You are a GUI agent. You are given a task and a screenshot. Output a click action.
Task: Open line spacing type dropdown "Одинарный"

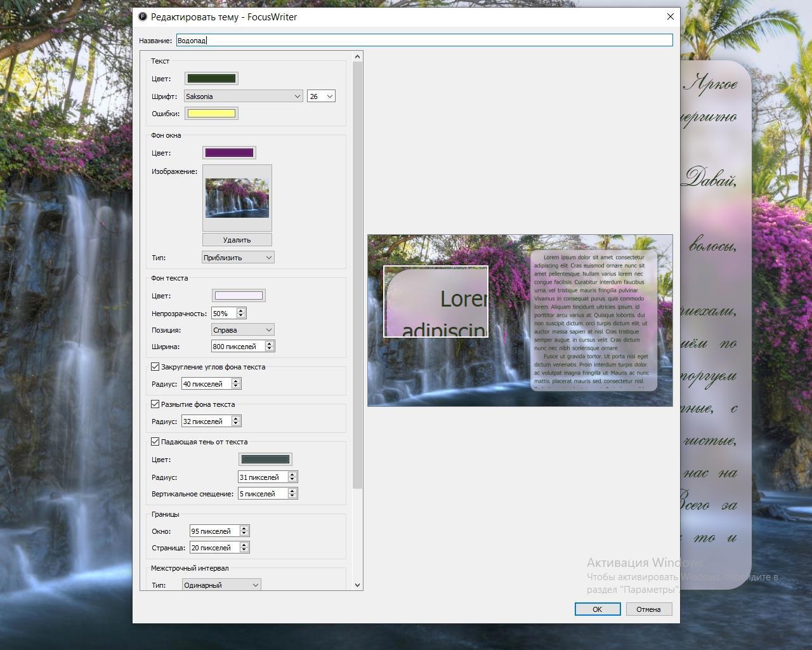point(221,585)
